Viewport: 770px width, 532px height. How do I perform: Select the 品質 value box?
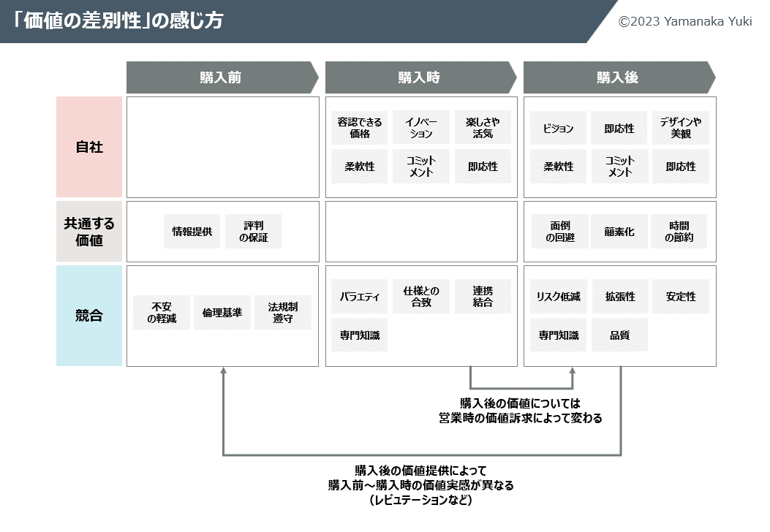coord(619,335)
